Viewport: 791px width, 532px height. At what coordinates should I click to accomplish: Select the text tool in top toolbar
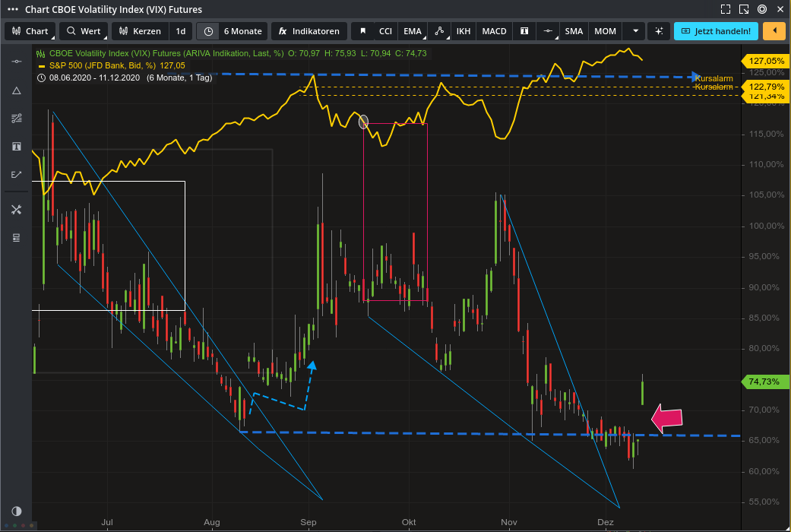point(524,31)
